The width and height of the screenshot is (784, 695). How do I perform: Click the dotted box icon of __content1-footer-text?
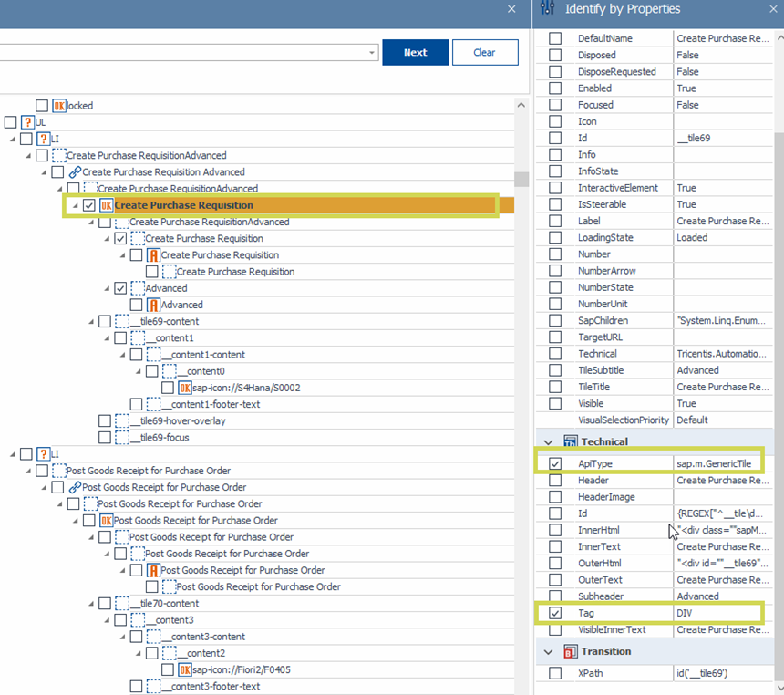tap(153, 404)
